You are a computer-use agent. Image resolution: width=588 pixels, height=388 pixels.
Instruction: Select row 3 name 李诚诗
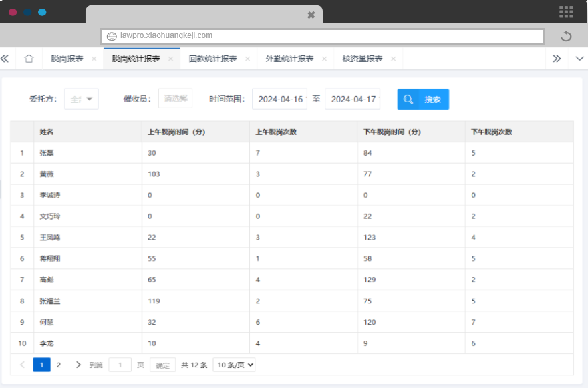coord(50,195)
